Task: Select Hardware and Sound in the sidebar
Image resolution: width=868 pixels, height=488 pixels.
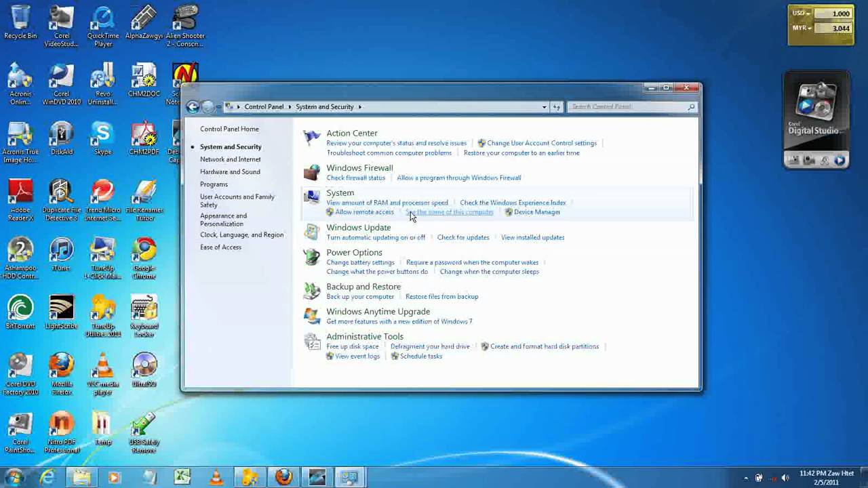Action: [x=230, y=171]
